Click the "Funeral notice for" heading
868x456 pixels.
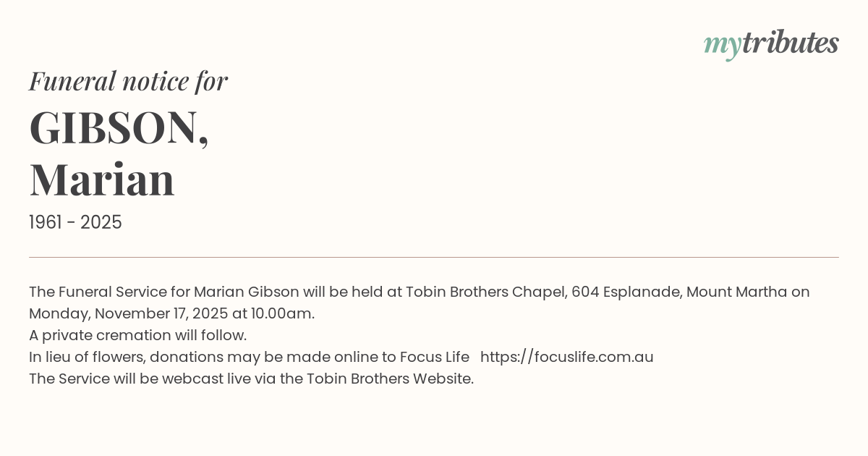point(128,81)
